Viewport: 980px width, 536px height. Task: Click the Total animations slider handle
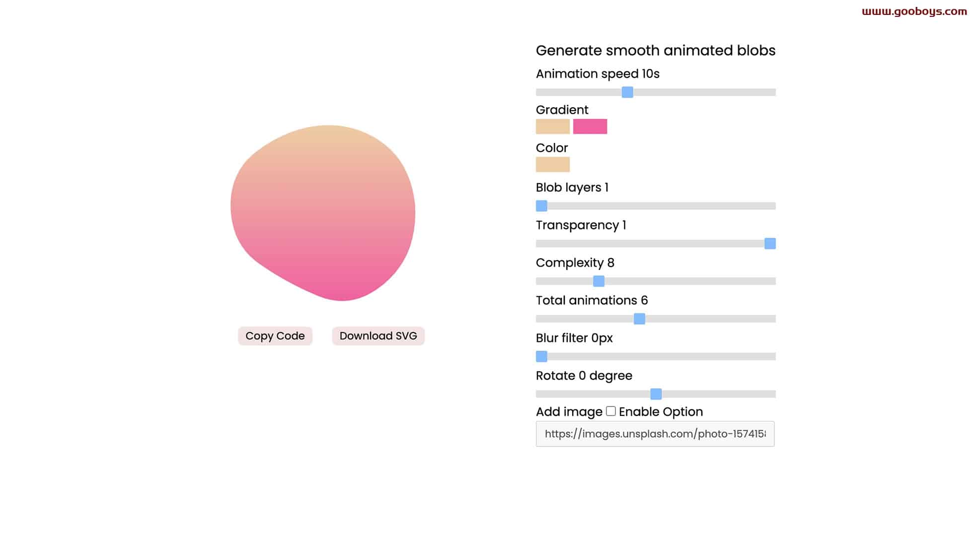coord(639,319)
